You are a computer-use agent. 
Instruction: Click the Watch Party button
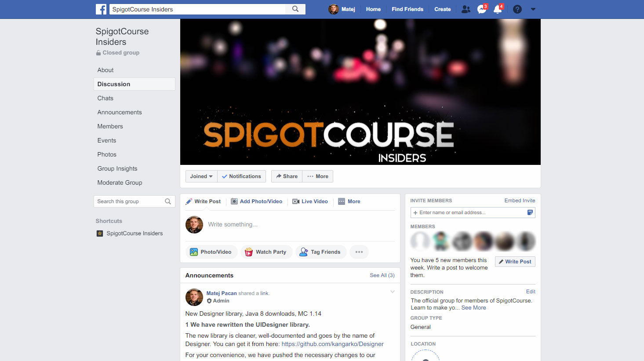(266, 252)
